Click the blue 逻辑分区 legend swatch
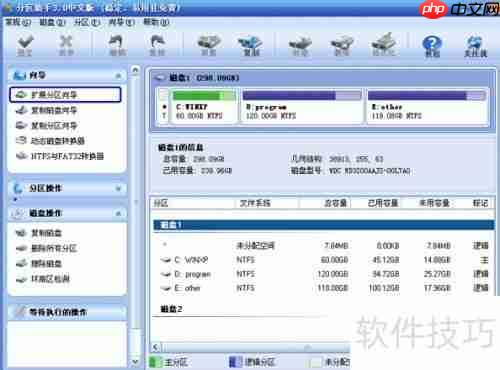500x370 pixels. 235,362
